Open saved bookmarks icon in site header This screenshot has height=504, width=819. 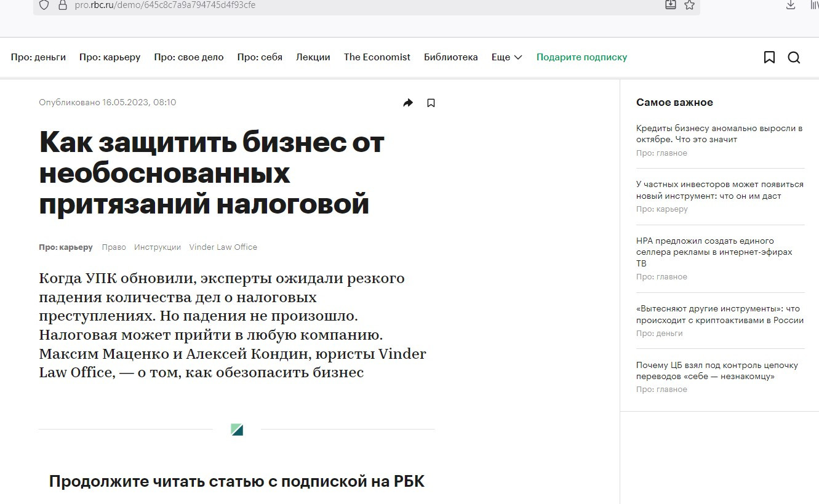click(769, 57)
